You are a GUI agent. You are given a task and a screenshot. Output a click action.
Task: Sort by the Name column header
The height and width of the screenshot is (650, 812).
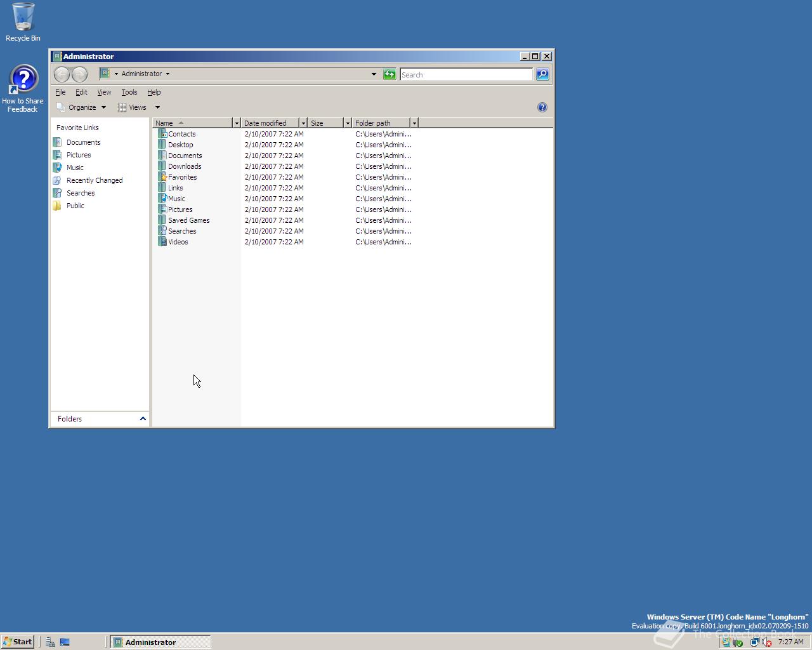(x=193, y=123)
